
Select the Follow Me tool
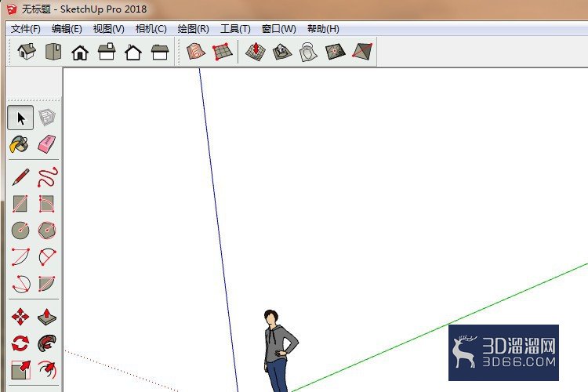[x=47, y=343]
